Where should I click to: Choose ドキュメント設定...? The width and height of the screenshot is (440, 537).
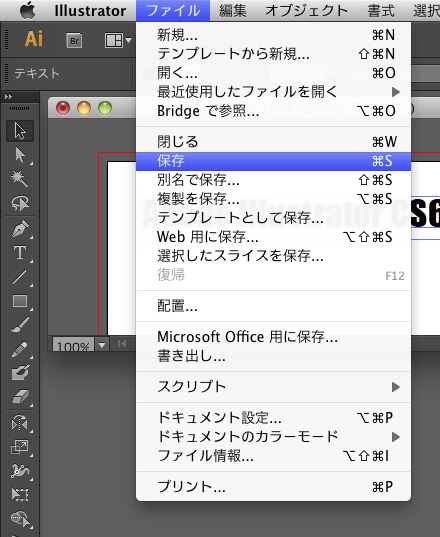274,418
